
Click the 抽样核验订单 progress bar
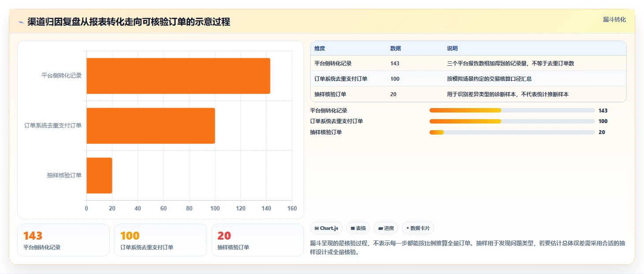(512, 132)
